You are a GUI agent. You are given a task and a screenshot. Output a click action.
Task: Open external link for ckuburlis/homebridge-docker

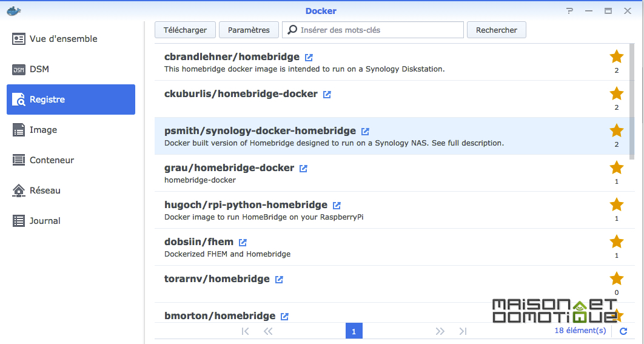pos(327,94)
